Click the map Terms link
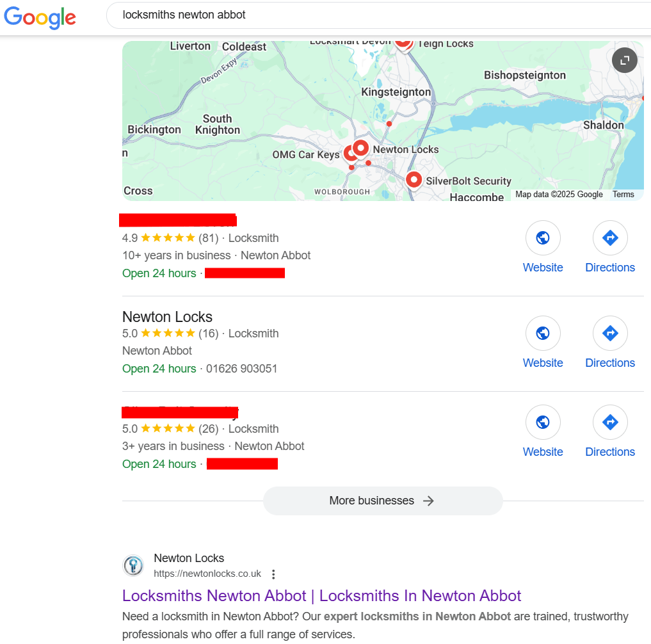This screenshot has height=644, width=651. (x=623, y=195)
